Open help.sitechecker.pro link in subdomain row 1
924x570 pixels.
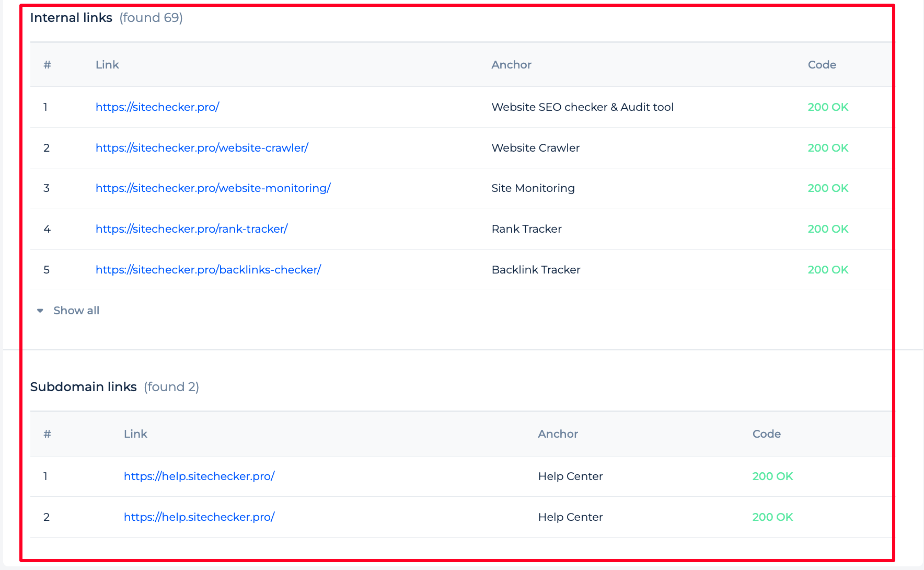[x=199, y=476]
